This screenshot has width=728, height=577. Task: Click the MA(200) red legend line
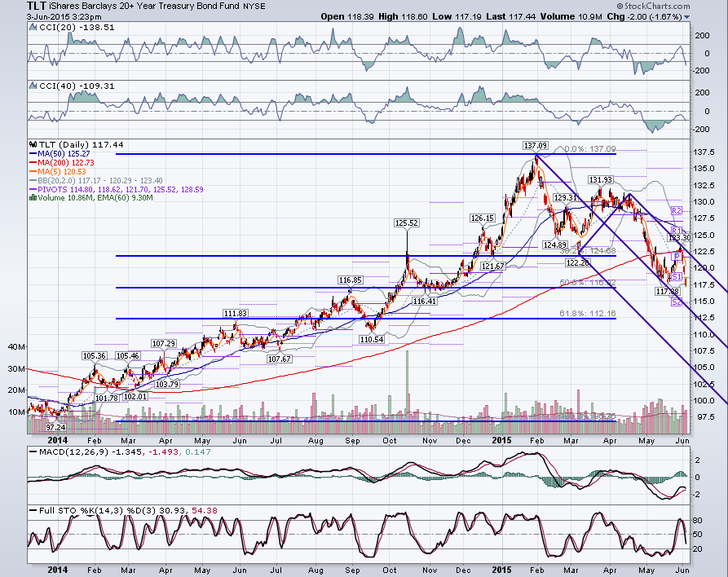tap(33, 162)
